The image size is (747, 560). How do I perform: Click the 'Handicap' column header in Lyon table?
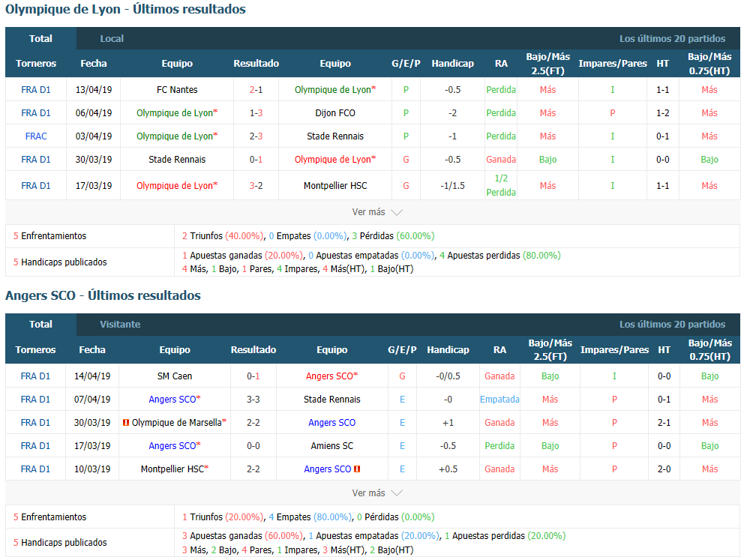(452, 63)
